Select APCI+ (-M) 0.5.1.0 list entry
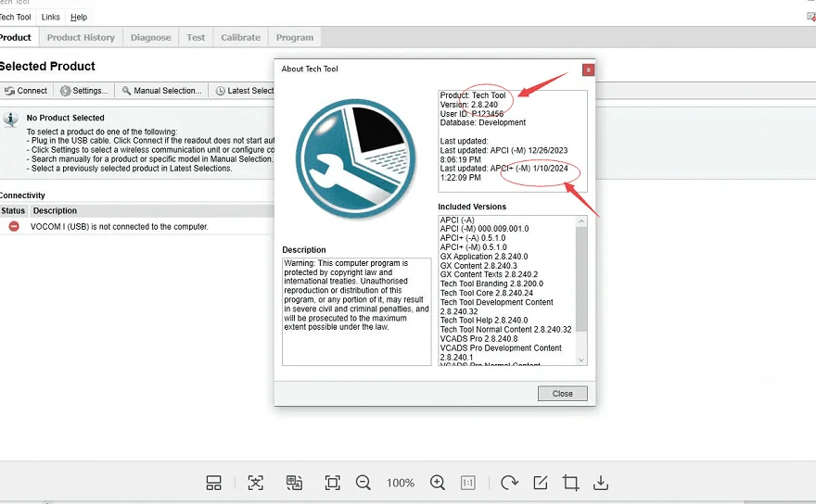816x504 pixels. pos(474,247)
